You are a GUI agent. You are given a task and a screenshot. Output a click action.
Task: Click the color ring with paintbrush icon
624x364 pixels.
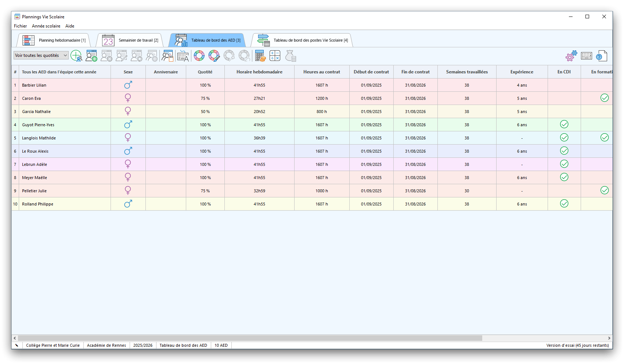point(214,56)
